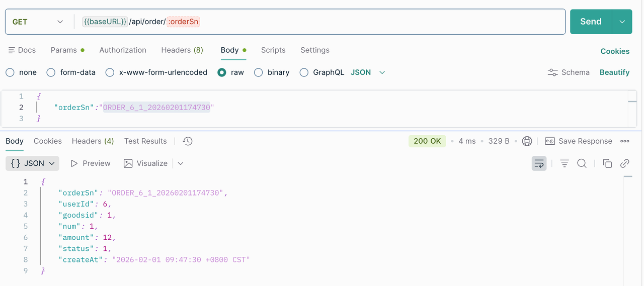Toggle word wrap icon in response toolbar
Image resolution: width=644 pixels, height=286 pixels.
(539, 163)
